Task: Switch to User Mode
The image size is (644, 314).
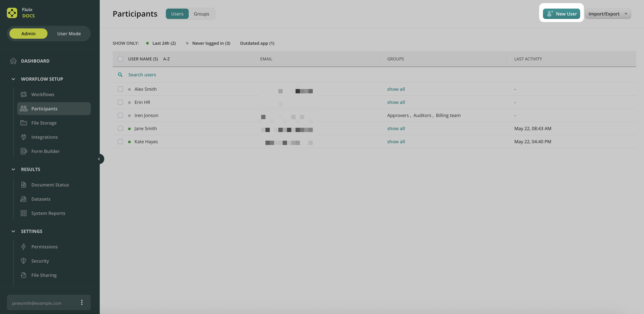Action: click(x=69, y=34)
